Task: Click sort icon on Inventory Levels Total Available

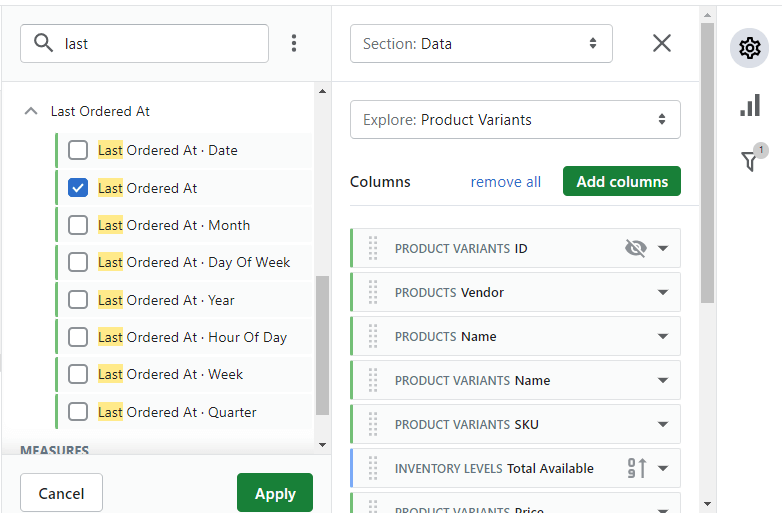Action: click(637, 468)
